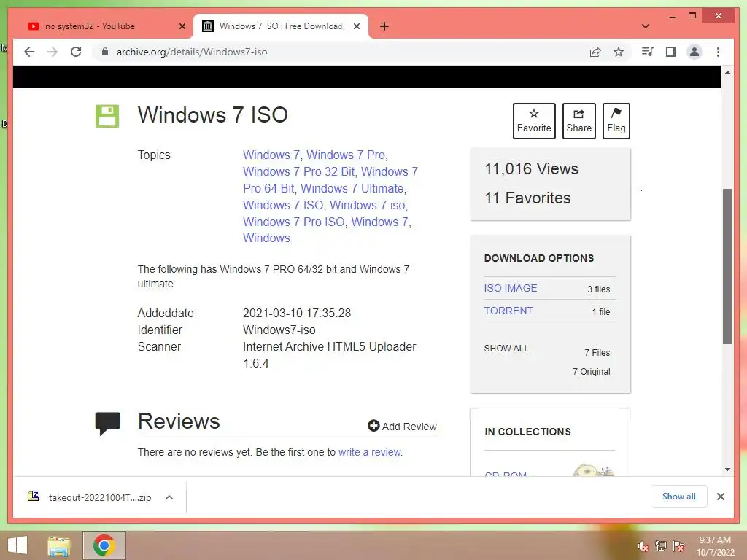Screen dimensions: 747x560
Task: Open the Windows Start button
Action: click(x=18, y=545)
